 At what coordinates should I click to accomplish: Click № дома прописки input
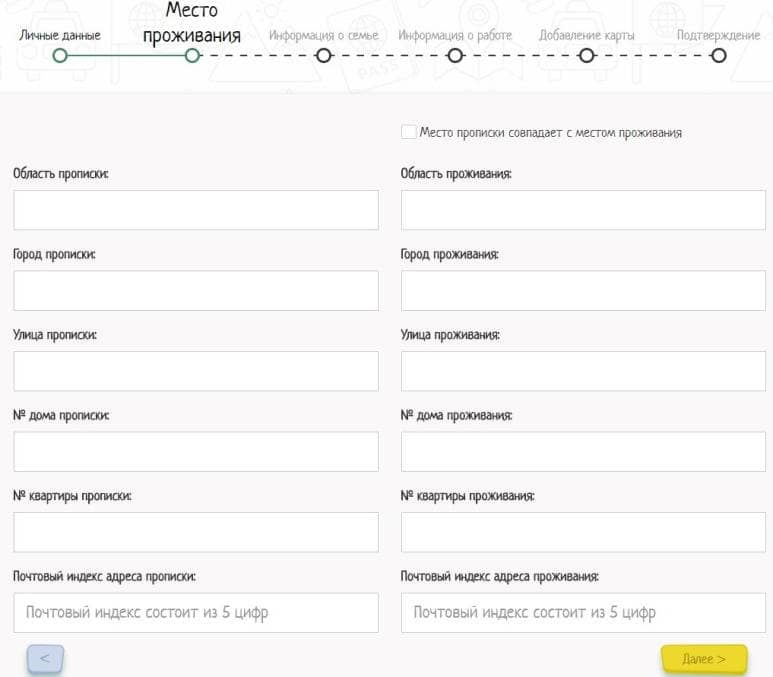[x=196, y=451]
